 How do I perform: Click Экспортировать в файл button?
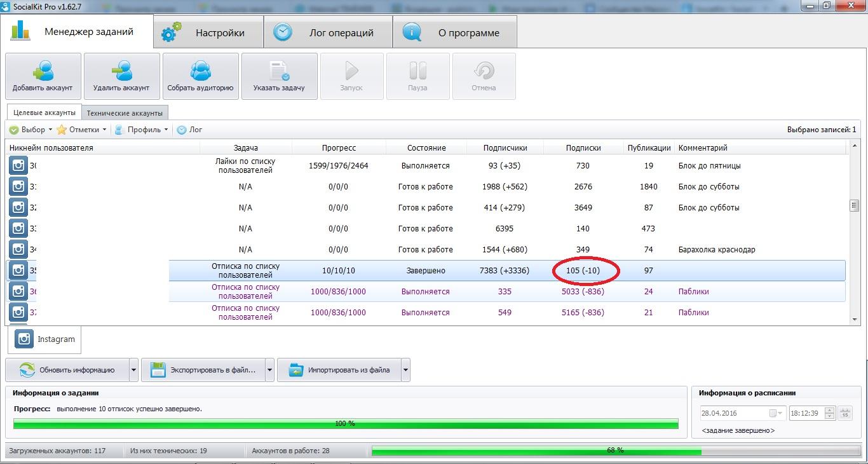pos(203,369)
